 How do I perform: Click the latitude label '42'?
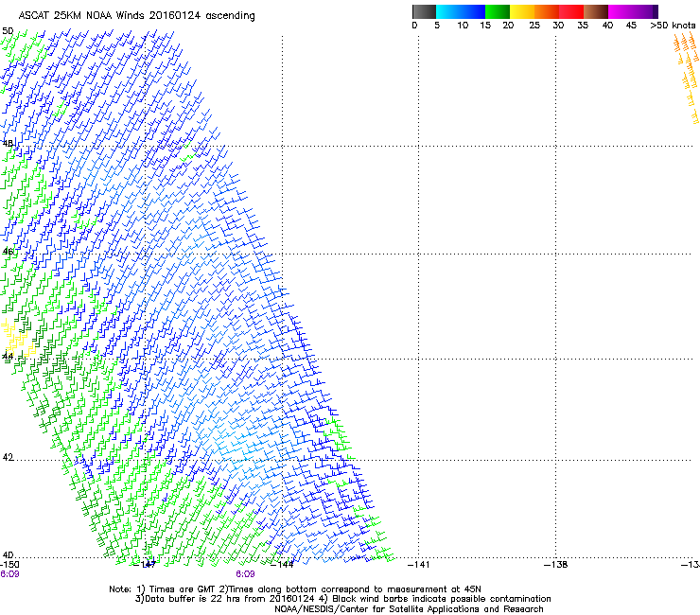coord(8,457)
